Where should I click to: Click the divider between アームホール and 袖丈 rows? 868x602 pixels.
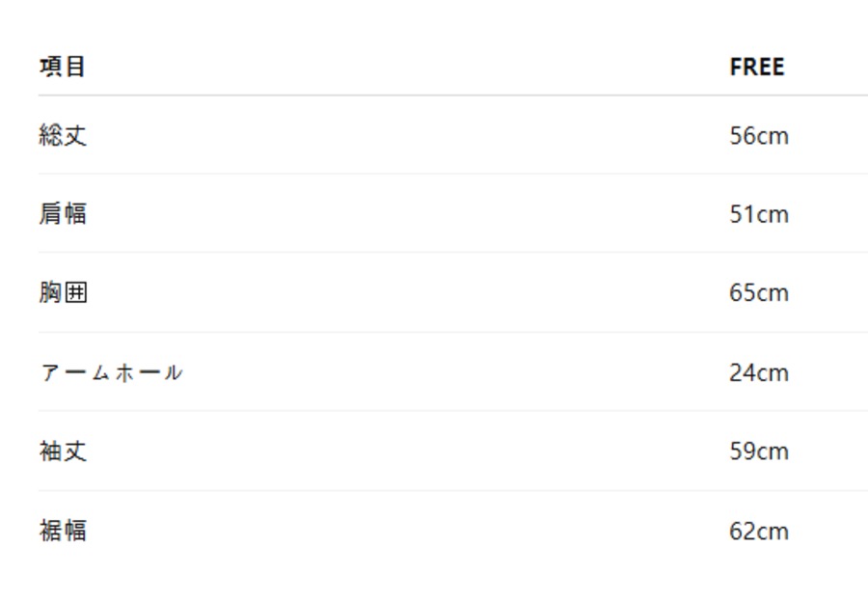(453, 411)
